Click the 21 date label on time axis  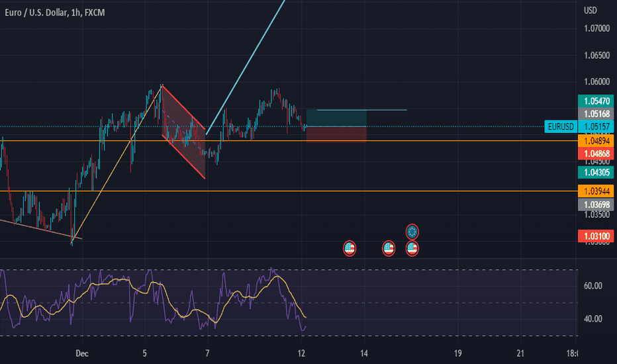coord(520,353)
